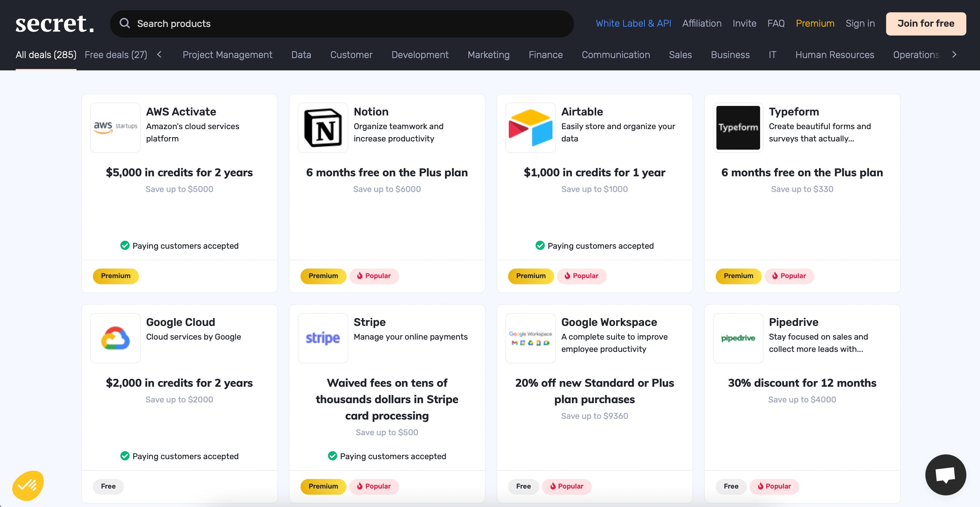Open the AWS Activate deal title

pos(181,111)
